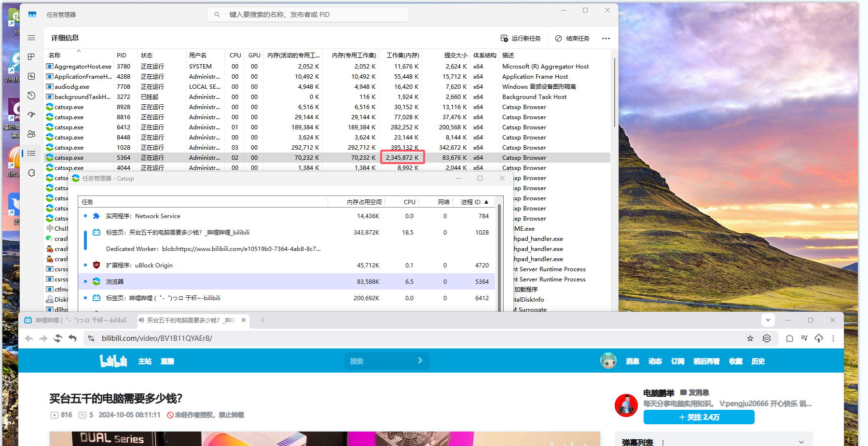Click the Task Manager vertical scrollbar
868x446 pixels.
click(x=614, y=92)
